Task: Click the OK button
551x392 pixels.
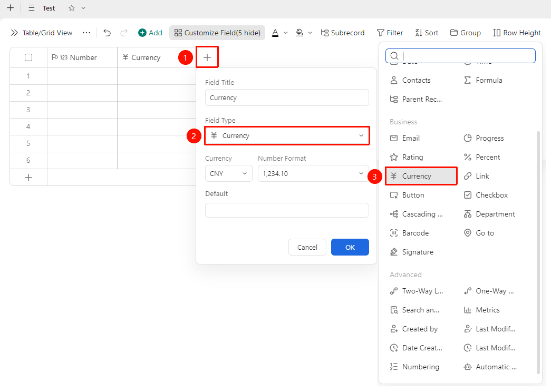Action: 350,247
